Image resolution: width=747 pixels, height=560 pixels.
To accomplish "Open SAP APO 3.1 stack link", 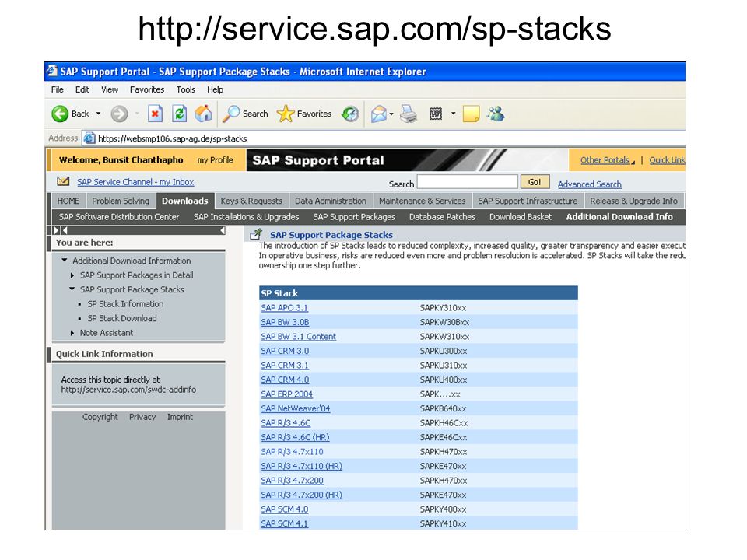I will tap(285, 308).
